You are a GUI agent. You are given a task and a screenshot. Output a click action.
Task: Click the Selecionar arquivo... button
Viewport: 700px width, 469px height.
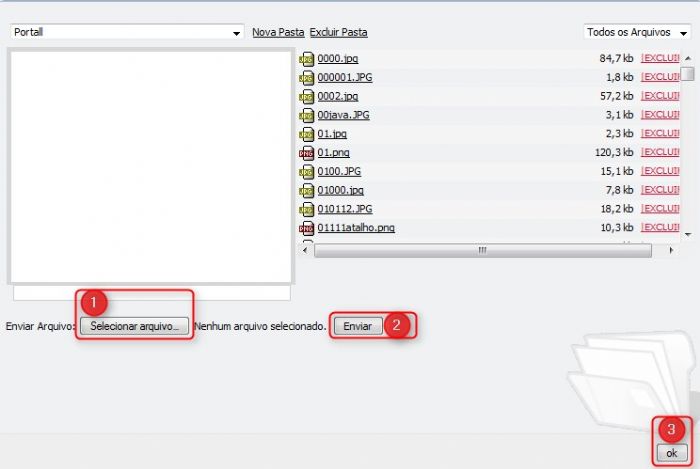[x=134, y=326]
